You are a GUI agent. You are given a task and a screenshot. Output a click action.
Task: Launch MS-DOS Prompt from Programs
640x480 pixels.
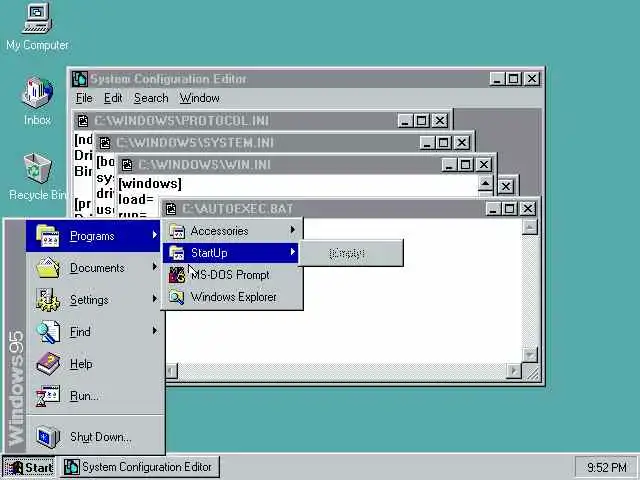pos(231,275)
